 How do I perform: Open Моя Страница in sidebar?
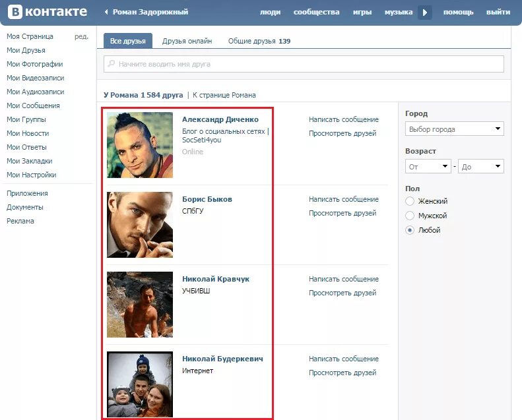pyautogui.click(x=30, y=36)
